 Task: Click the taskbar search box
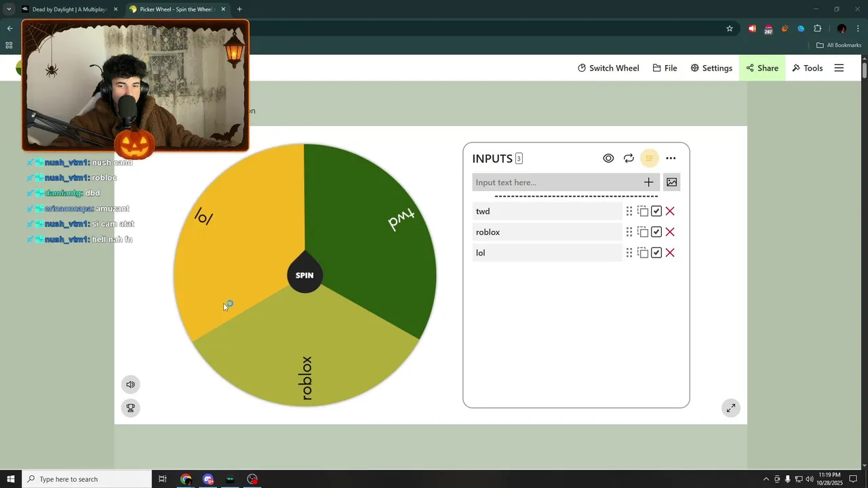coord(87,479)
